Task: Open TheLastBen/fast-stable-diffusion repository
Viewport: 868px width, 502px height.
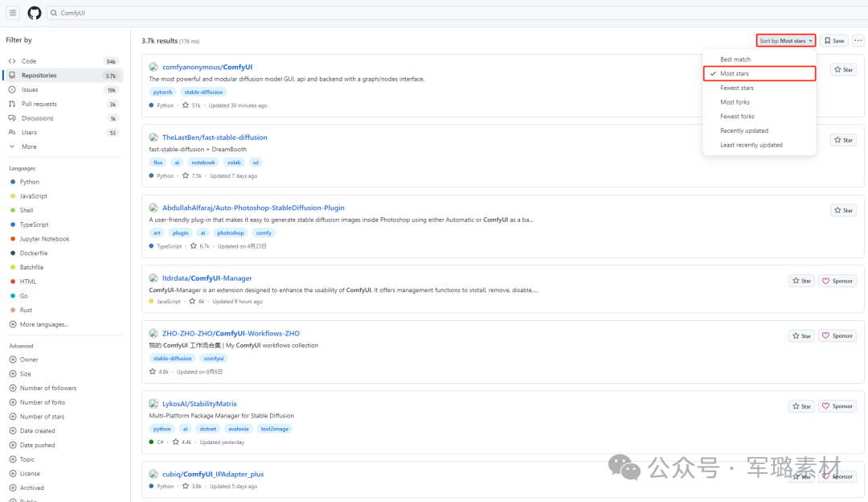Action: click(215, 138)
